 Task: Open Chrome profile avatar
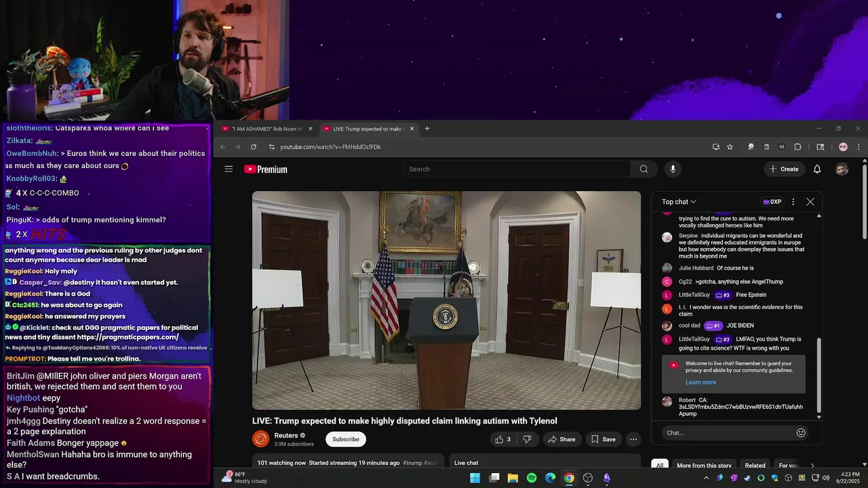843,147
